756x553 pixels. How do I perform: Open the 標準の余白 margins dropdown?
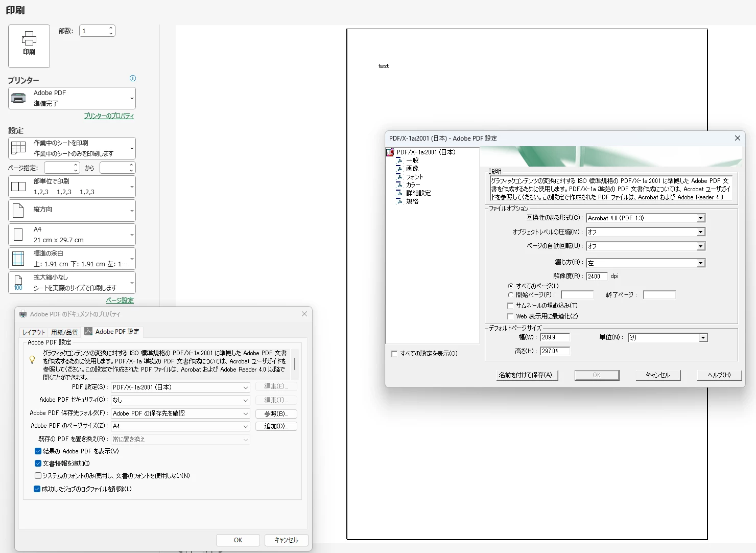tap(72, 259)
